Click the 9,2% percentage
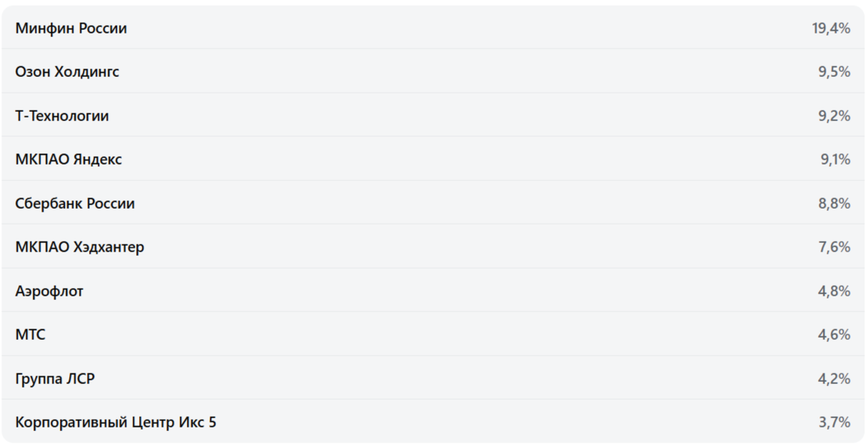The width and height of the screenshot is (868, 446). (834, 116)
